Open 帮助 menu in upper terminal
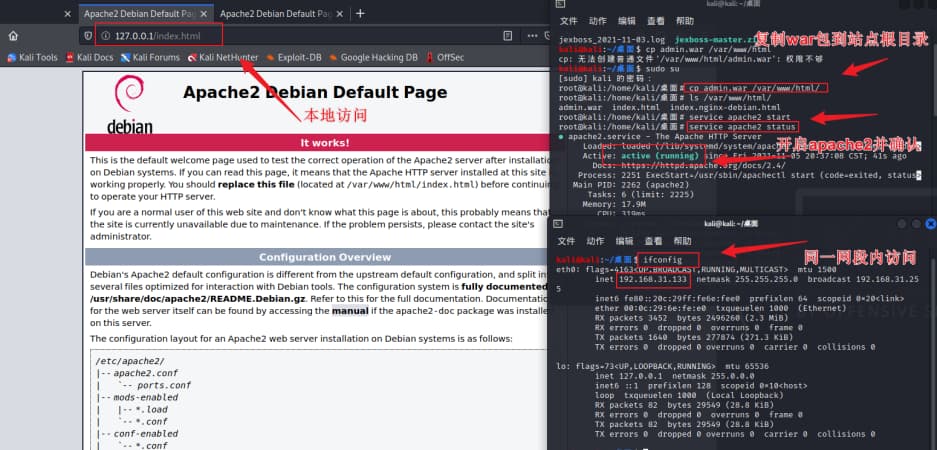Screen dimensions: 937x450 (683, 21)
